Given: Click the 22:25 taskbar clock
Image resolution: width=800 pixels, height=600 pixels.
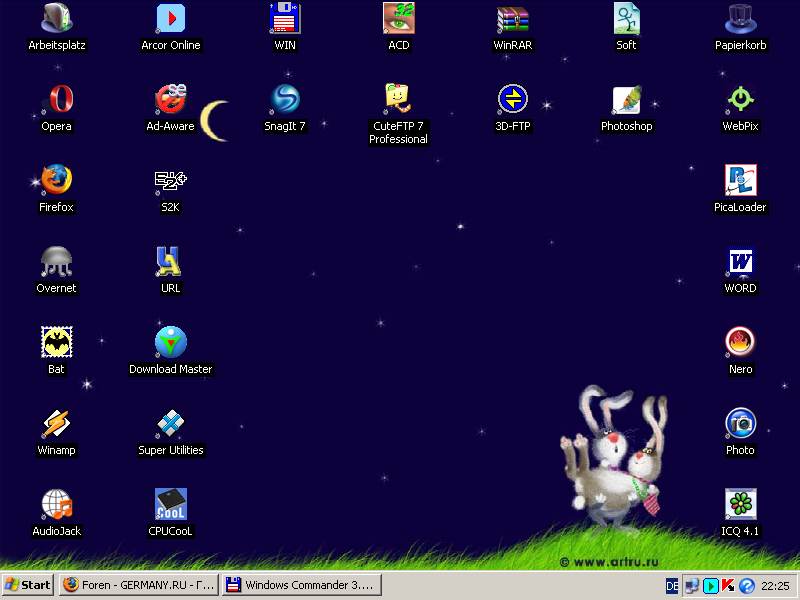Looking at the screenshot, I should coord(775,586).
